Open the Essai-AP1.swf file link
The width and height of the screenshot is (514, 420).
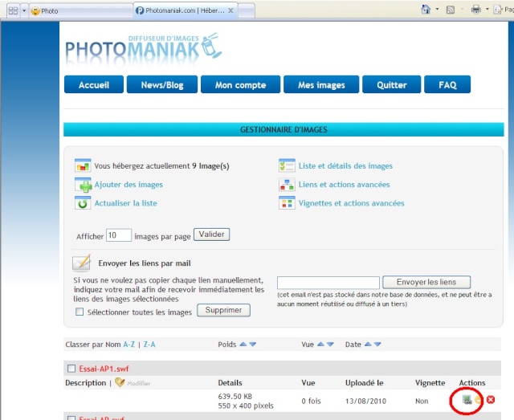104,369
